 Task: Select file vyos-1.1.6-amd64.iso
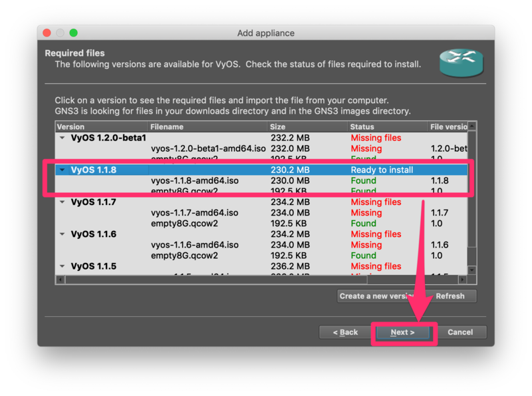[x=194, y=245]
